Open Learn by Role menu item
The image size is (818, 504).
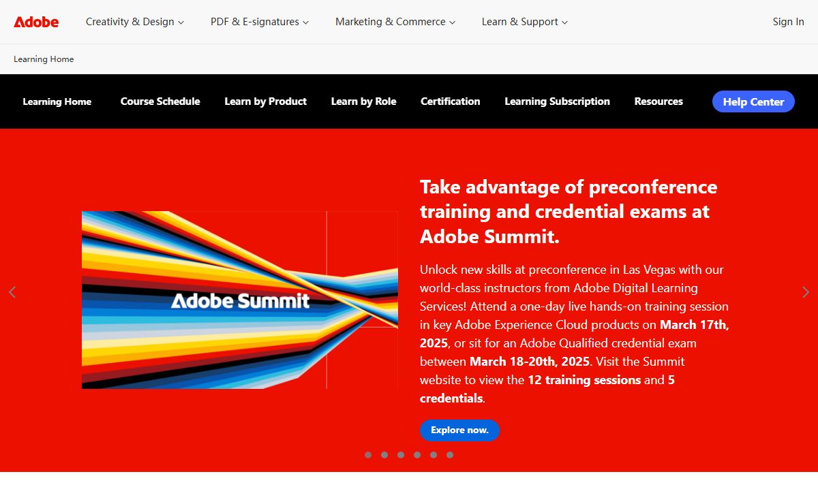[363, 101]
